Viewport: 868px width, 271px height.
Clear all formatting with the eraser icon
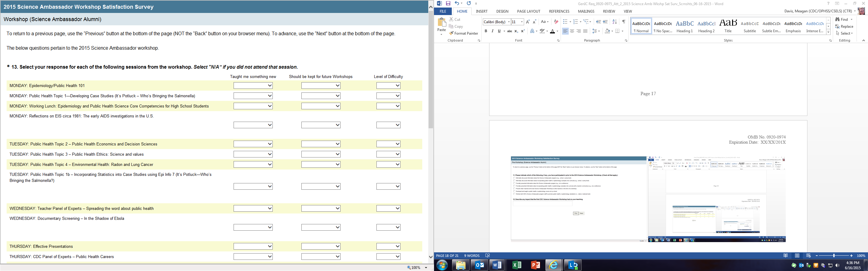coord(556,22)
